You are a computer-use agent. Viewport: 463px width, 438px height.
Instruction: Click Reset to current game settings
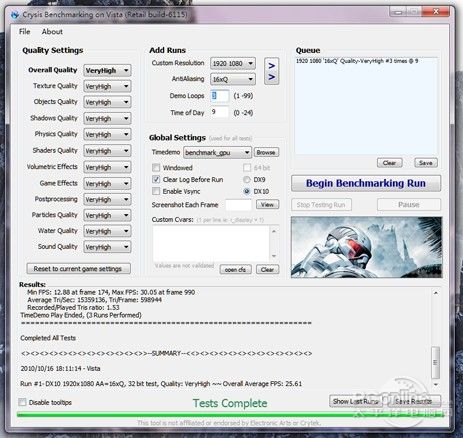(78, 269)
